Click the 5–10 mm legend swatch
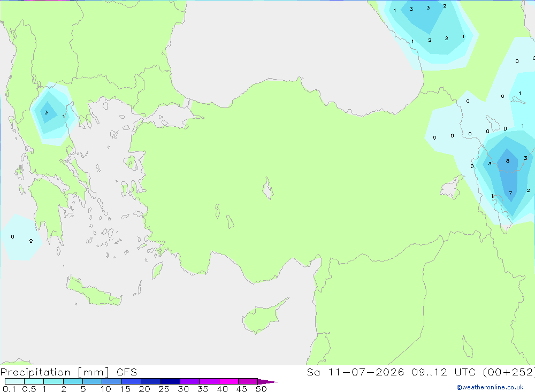The image size is (535, 392). point(92,381)
